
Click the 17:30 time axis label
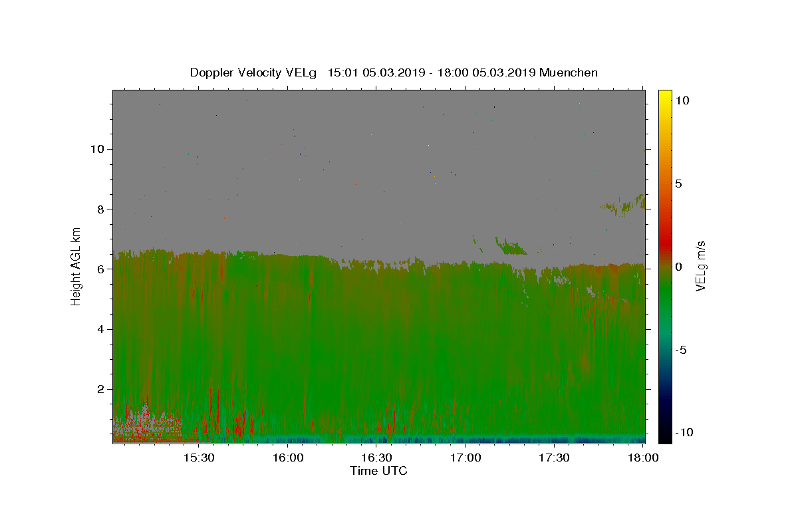[x=554, y=458]
